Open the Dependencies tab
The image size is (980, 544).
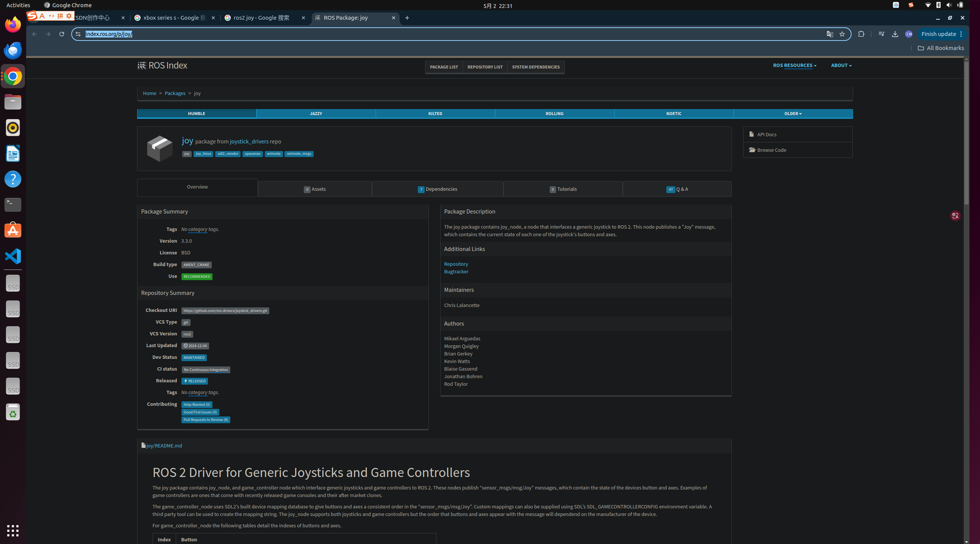(438, 189)
